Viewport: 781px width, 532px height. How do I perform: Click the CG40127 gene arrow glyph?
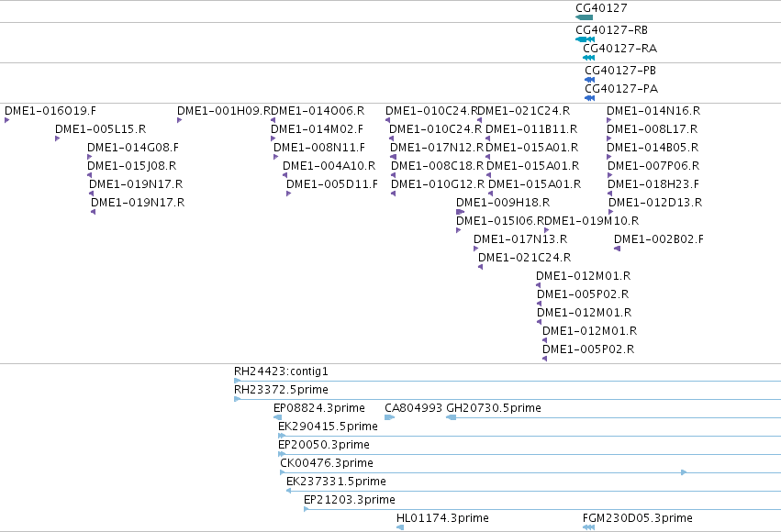pyautogui.click(x=585, y=17)
